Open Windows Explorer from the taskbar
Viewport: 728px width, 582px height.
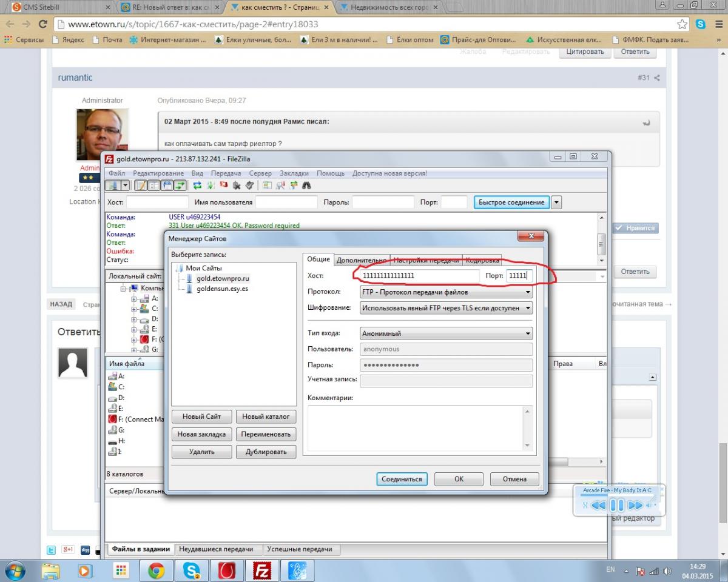pos(50,570)
